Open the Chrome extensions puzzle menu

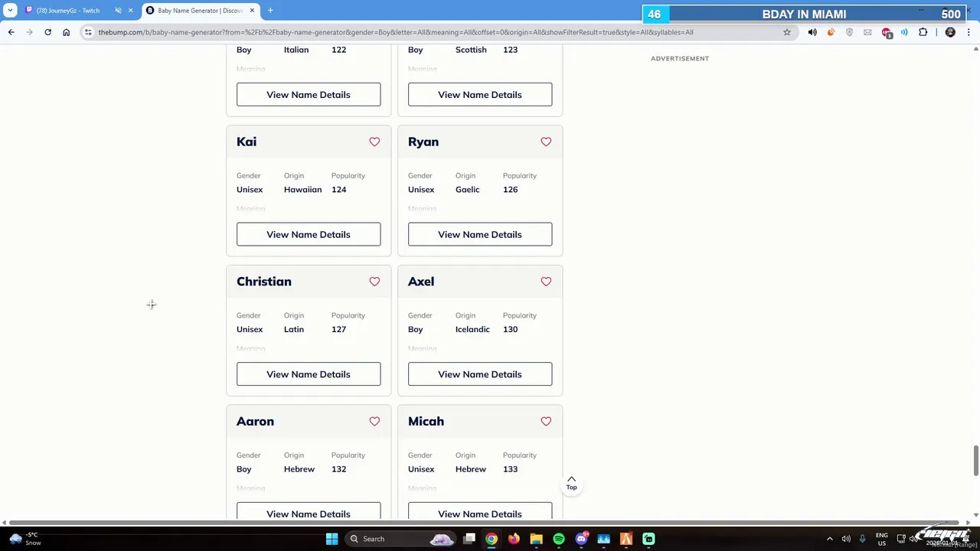923,32
